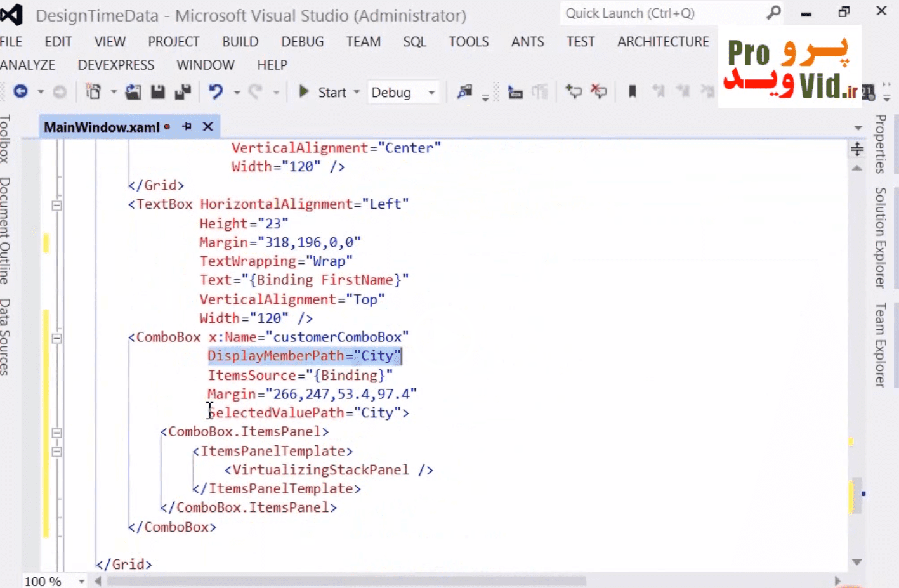
Task: Open the Team Explorer side panel
Action: [x=881, y=344]
